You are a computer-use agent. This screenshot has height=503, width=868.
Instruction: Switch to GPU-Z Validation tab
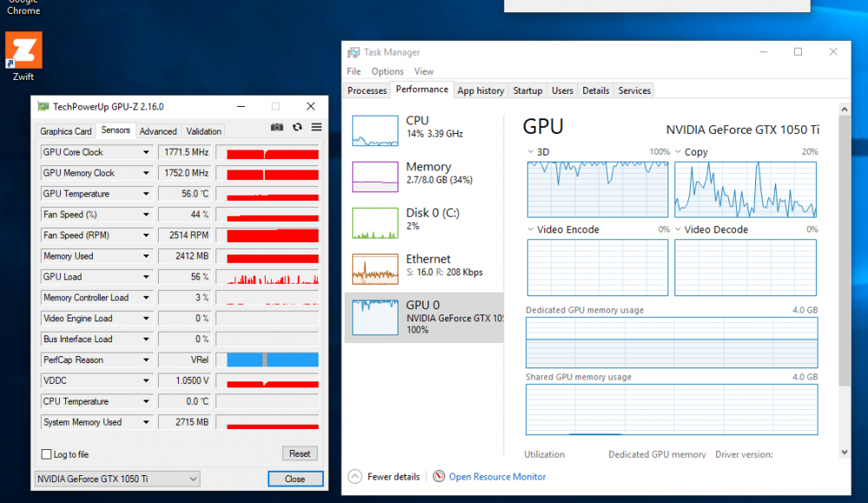204,131
